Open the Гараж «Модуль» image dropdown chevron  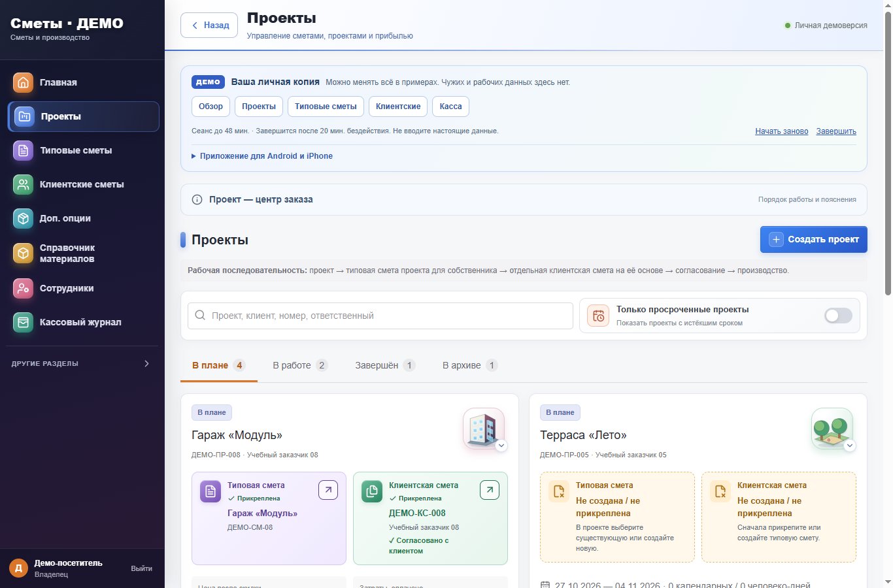pyautogui.click(x=501, y=446)
